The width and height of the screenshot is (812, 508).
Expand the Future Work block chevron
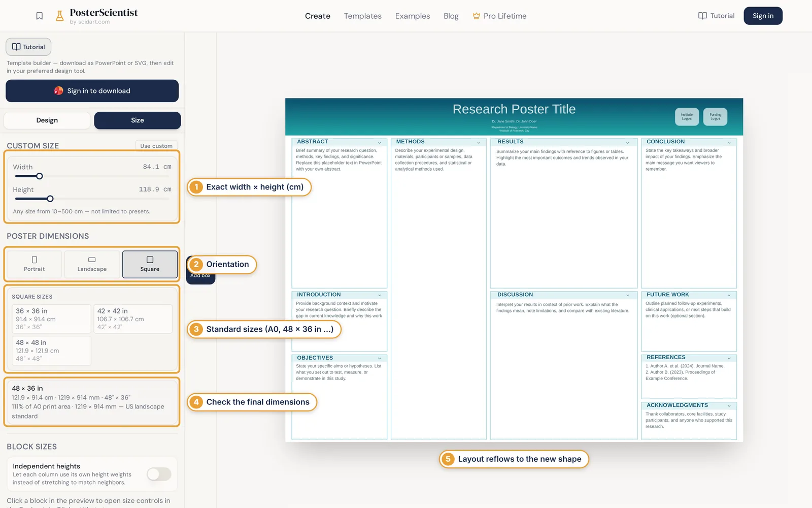coord(729,295)
